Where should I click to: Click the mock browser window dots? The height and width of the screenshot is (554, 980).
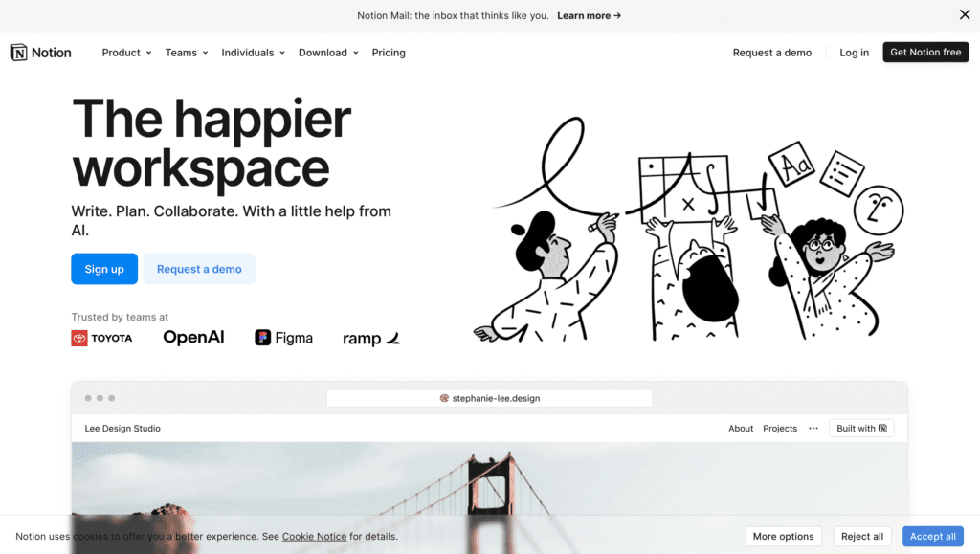click(100, 398)
